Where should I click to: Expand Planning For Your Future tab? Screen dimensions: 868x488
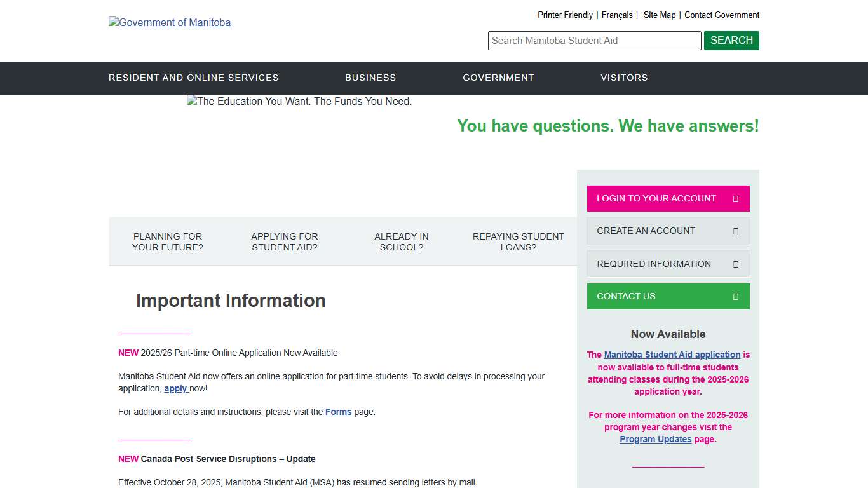pyautogui.click(x=168, y=241)
